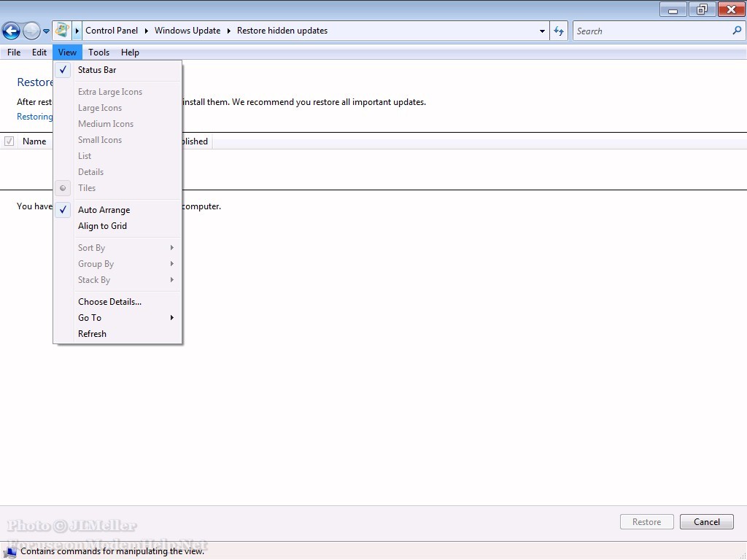The height and width of the screenshot is (560, 747).
Task: Click the restore-down window button
Action: tap(702, 9)
